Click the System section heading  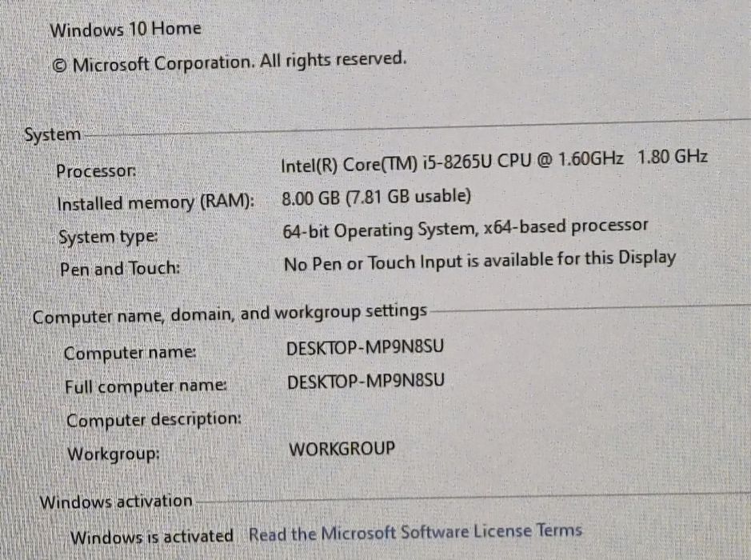(53, 134)
